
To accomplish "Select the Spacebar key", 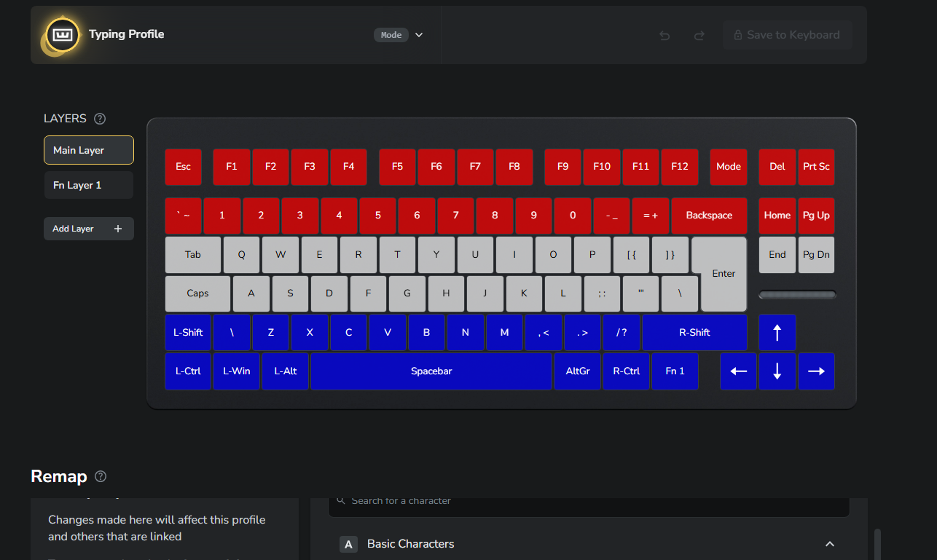I will click(x=431, y=371).
